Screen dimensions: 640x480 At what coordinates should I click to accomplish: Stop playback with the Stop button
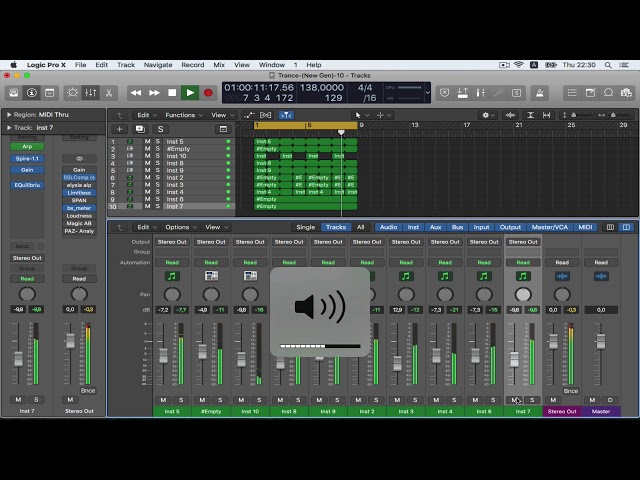tap(172, 93)
